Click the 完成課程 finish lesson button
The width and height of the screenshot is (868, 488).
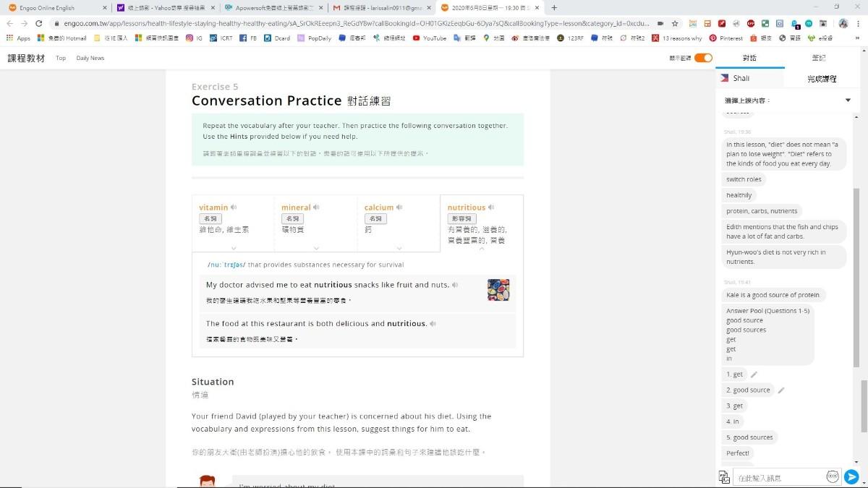pyautogui.click(x=822, y=79)
